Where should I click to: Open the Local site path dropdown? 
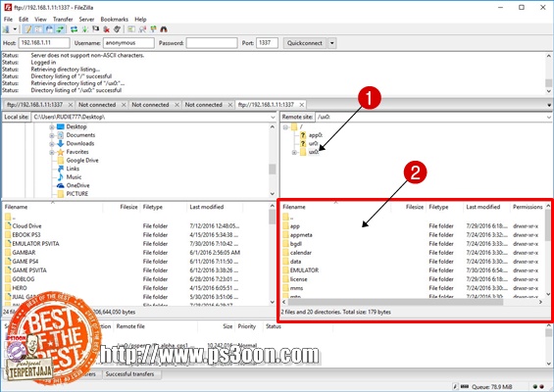pyautogui.click(x=273, y=117)
